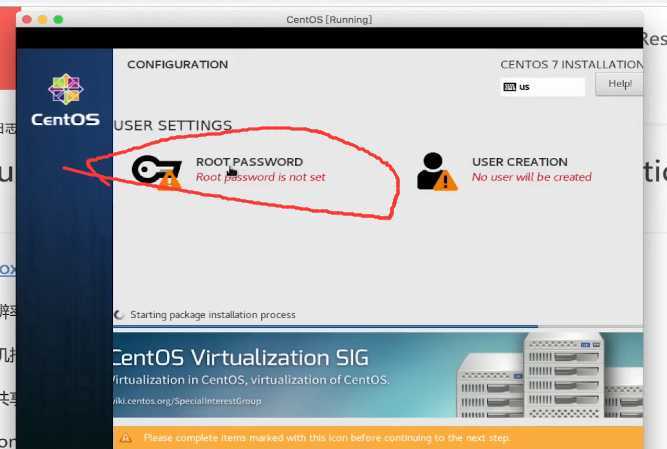Click 'No user will be created' text

pyautogui.click(x=531, y=177)
